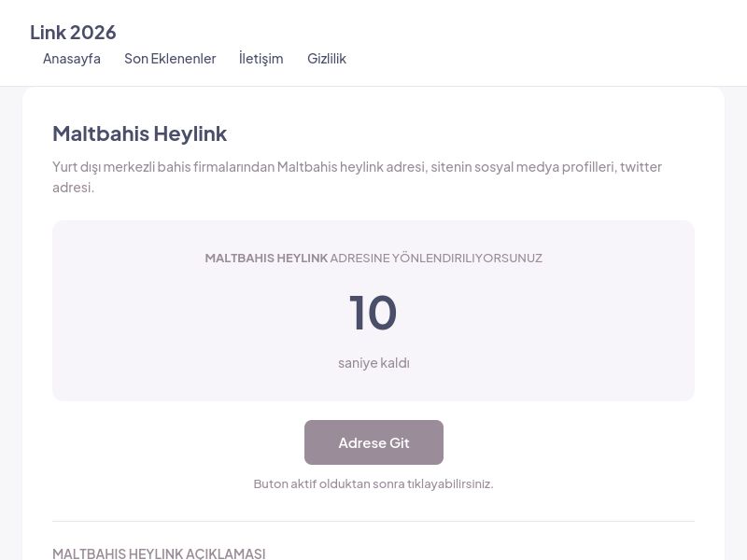Image resolution: width=747 pixels, height=560 pixels.
Task: Go to the Anasayfa menu item
Action: point(72,59)
